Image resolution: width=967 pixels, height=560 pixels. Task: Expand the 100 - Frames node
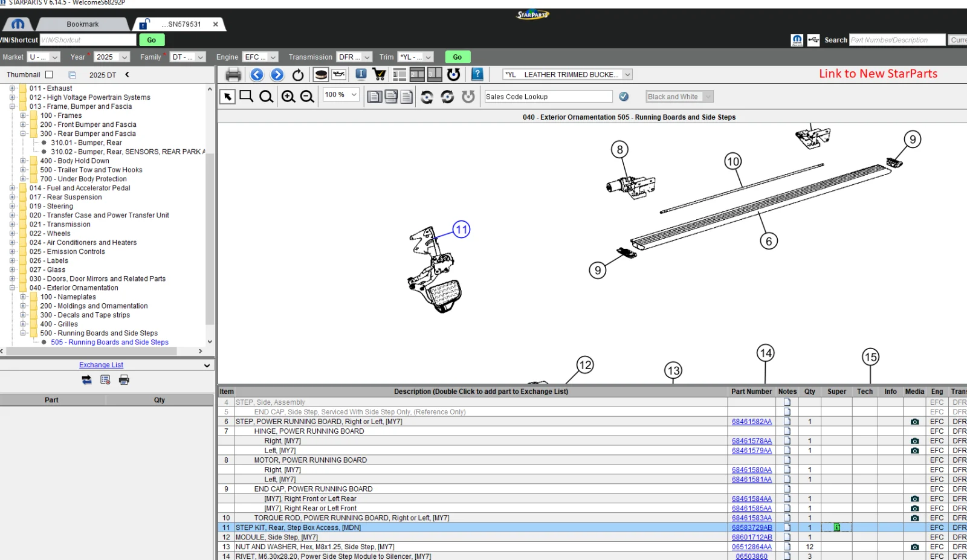[x=23, y=115]
